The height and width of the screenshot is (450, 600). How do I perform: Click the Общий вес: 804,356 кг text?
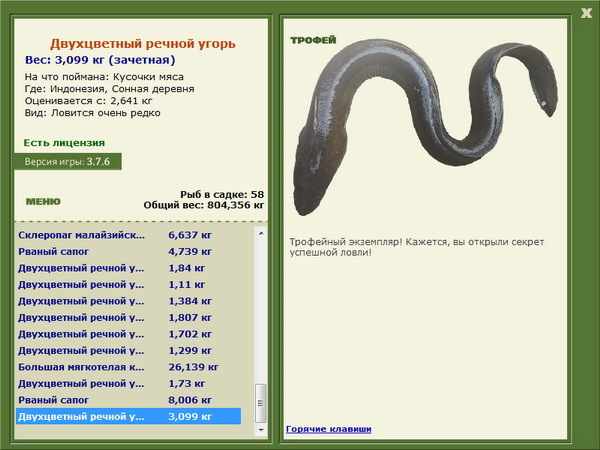coord(204,205)
